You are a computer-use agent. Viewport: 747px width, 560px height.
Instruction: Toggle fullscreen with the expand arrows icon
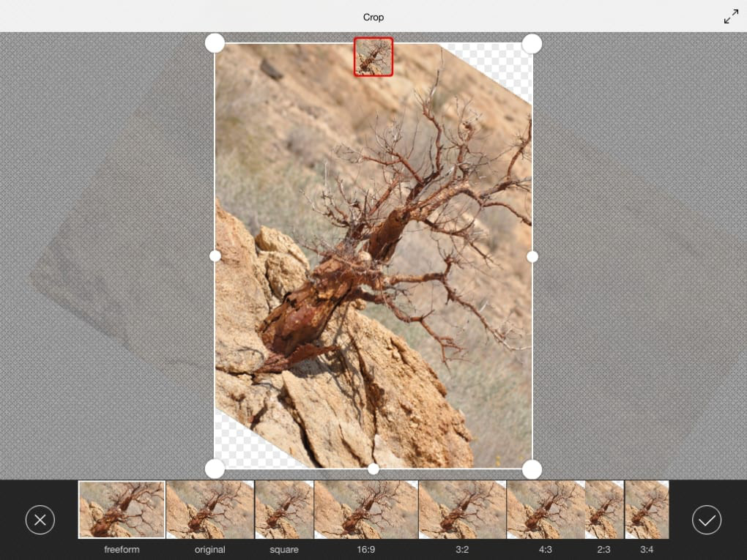(731, 17)
